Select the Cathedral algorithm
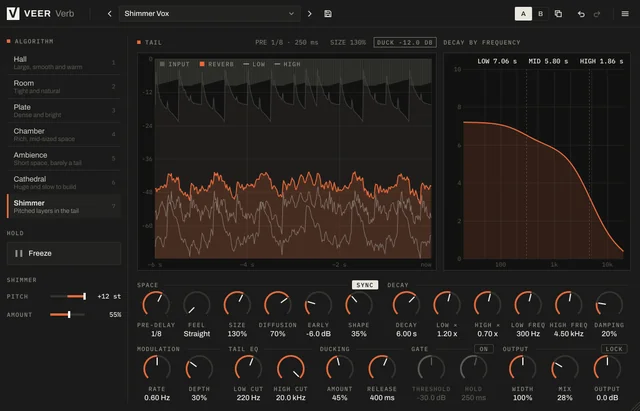 (64, 182)
